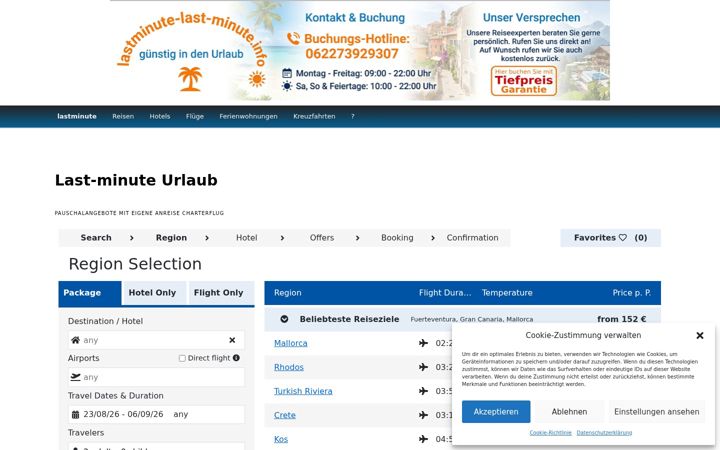Enable the Direct flight checkbox
The height and width of the screenshot is (450, 720).
182,358
